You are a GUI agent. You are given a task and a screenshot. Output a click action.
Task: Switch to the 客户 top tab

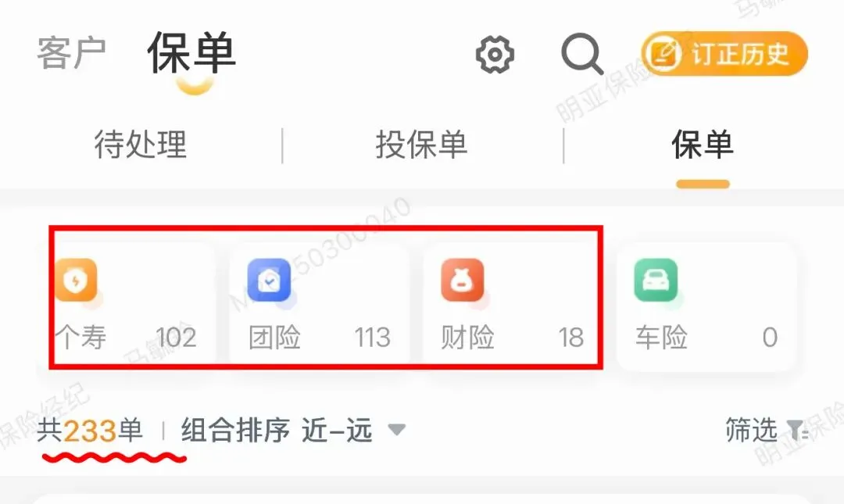71,54
